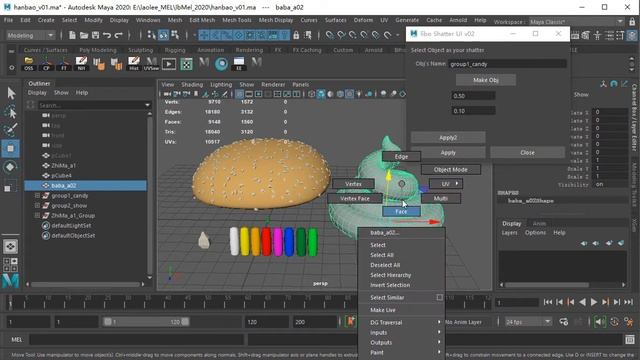The height and width of the screenshot is (360, 640).
Task: Open the Hist shelf icon
Action: (133, 64)
